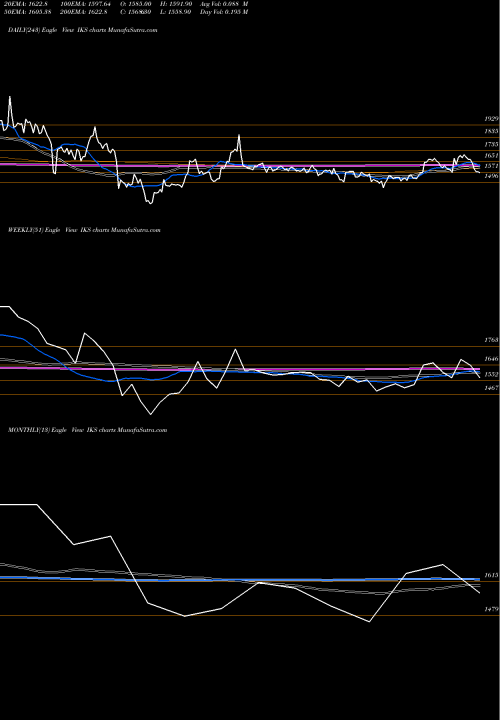Click the 1467 price level on weekly chart
Image resolution: width=500 pixels, height=720 pixels.
point(492,388)
